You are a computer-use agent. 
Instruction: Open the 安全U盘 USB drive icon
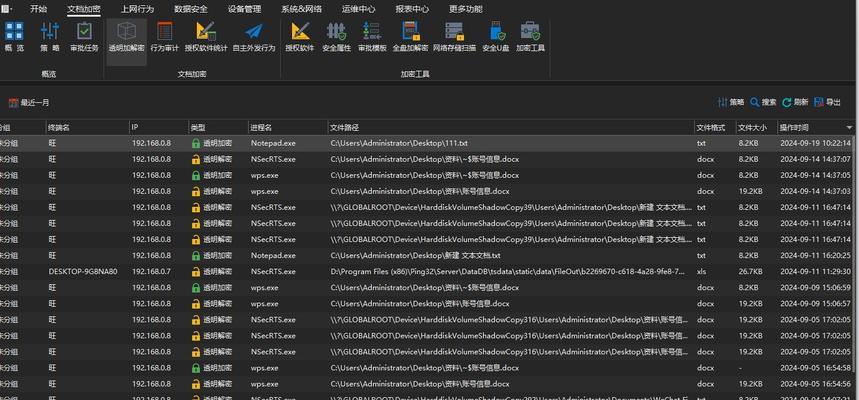(x=496, y=31)
